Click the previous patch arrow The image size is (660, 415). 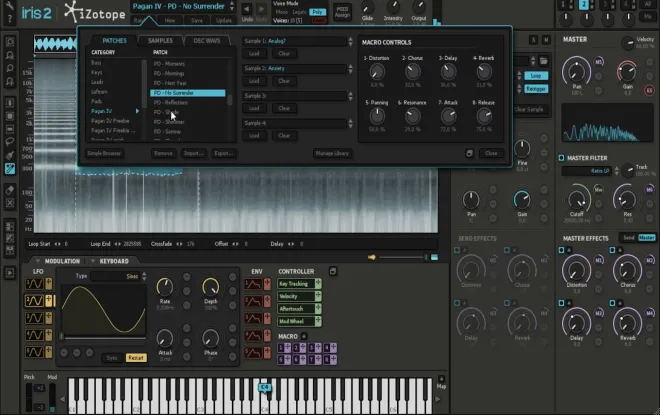coord(247,9)
